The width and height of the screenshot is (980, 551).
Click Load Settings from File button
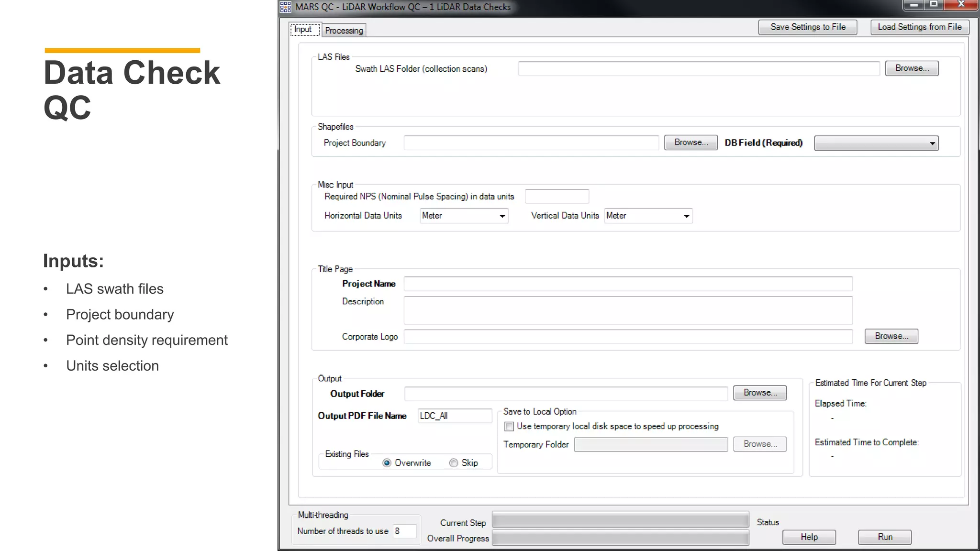pos(919,27)
